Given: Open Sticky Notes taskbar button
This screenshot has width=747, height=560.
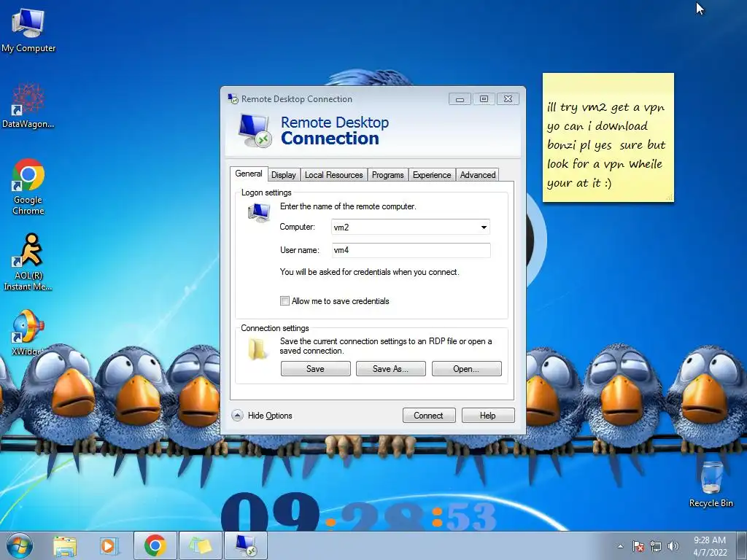Looking at the screenshot, I should pos(200,545).
